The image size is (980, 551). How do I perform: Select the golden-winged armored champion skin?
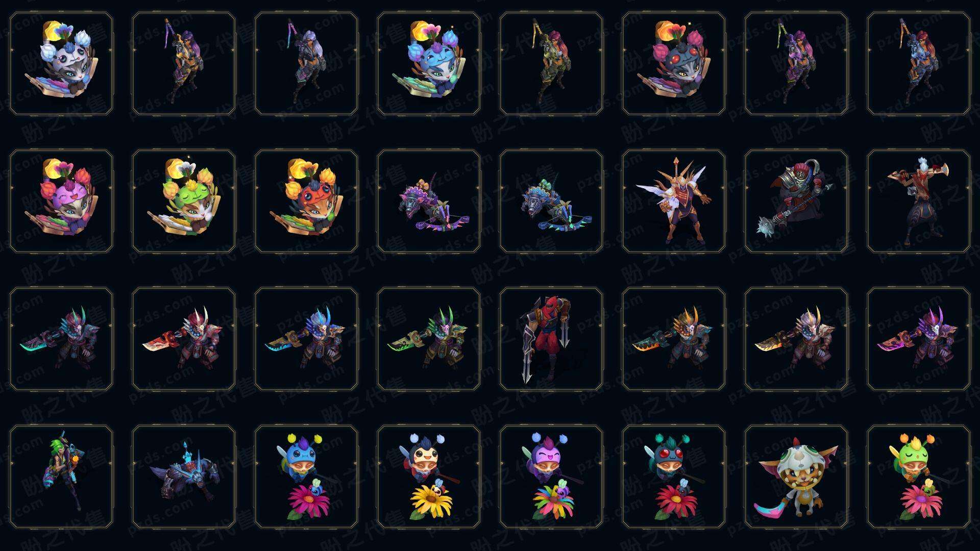coord(674,201)
